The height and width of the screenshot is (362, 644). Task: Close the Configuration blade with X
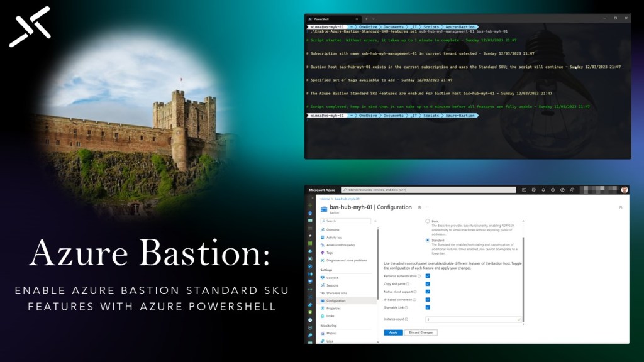(x=620, y=207)
